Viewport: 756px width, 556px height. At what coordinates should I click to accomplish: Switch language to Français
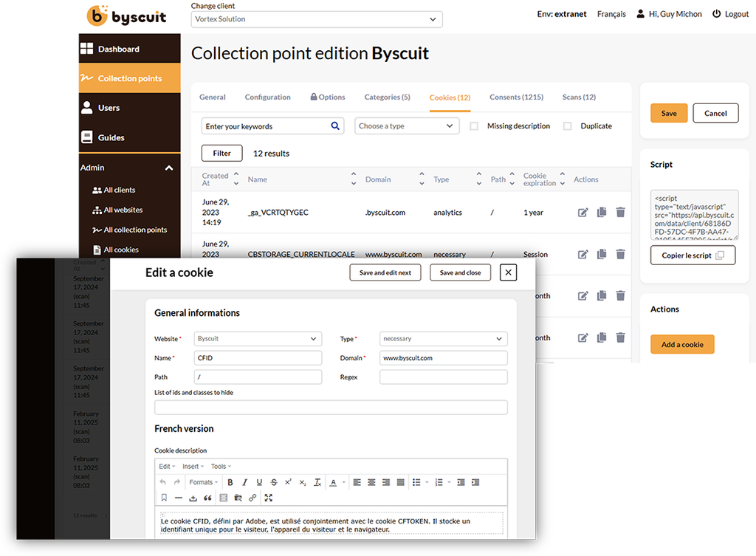pyautogui.click(x=611, y=14)
